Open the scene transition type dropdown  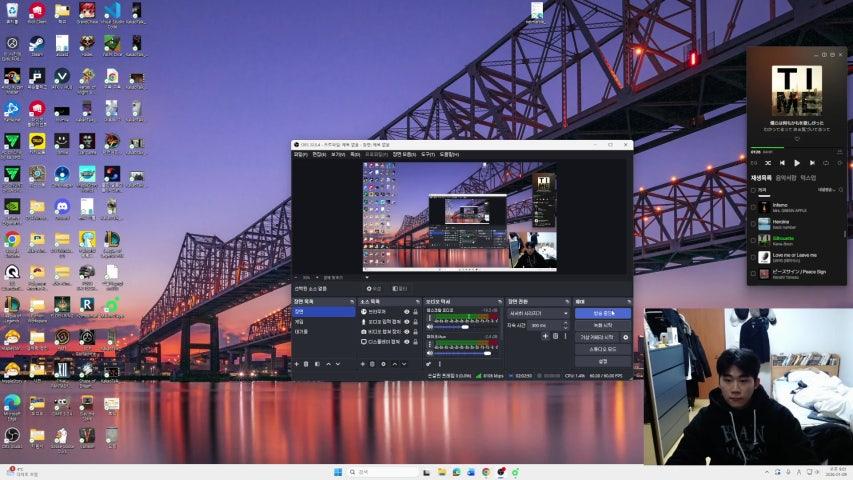pos(537,313)
